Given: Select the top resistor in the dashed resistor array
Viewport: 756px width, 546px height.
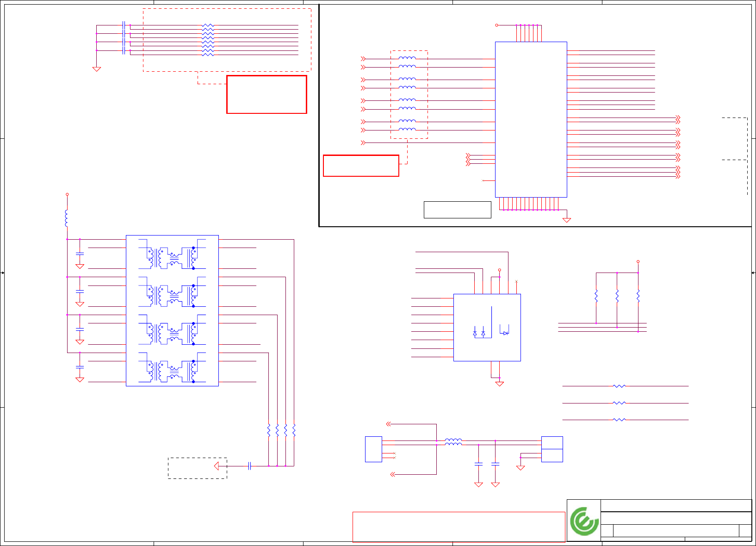Looking at the screenshot, I should pos(208,25).
